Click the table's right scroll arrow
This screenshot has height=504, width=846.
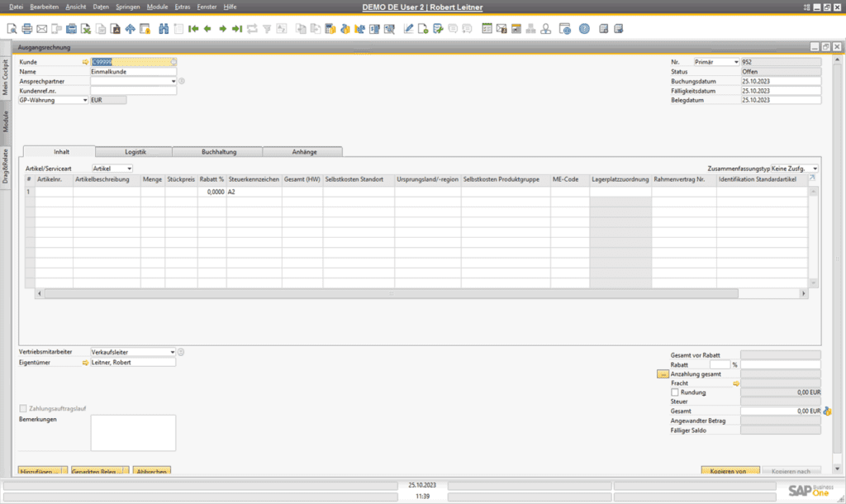tap(803, 293)
